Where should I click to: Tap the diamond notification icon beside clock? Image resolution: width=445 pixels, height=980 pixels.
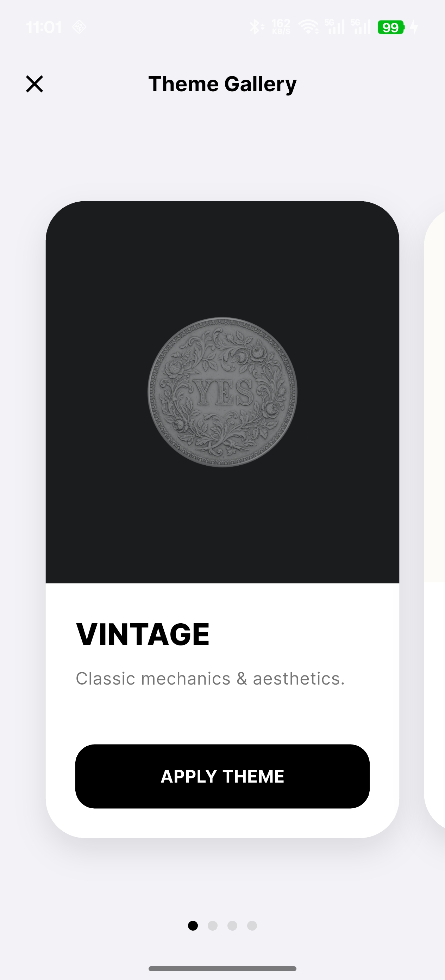coord(79,27)
